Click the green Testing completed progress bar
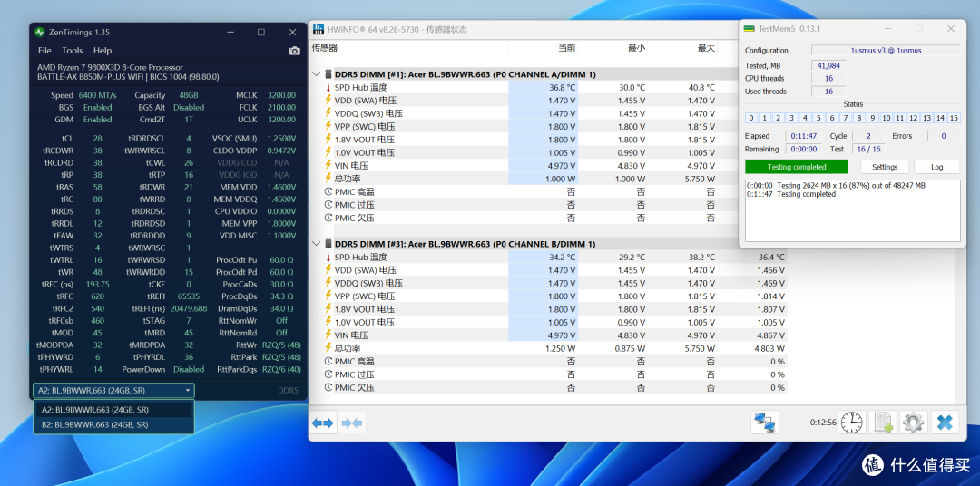This screenshot has width=980, height=486. pos(797,167)
